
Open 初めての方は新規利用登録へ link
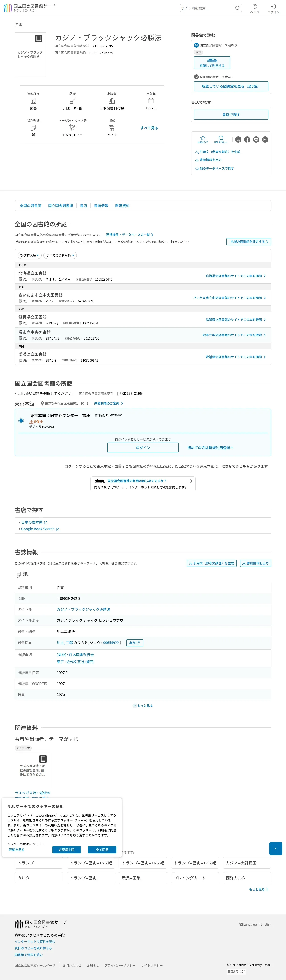coord(210,448)
